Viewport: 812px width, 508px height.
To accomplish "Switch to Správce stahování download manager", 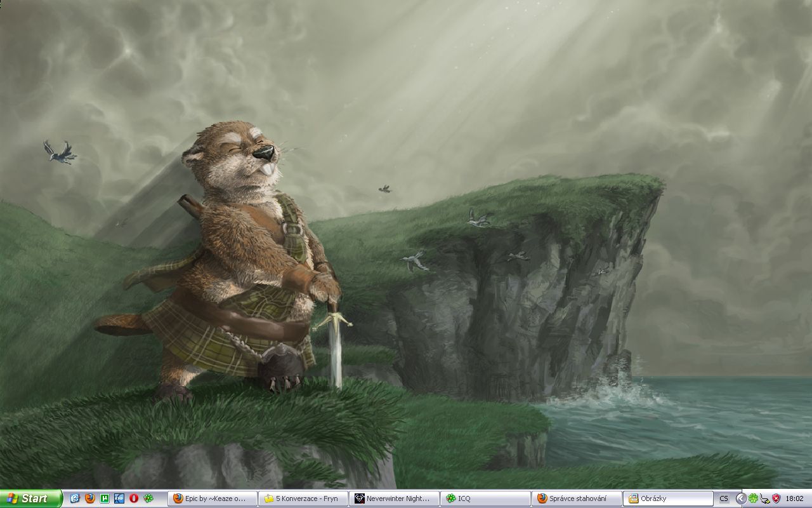I will pyautogui.click(x=577, y=498).
